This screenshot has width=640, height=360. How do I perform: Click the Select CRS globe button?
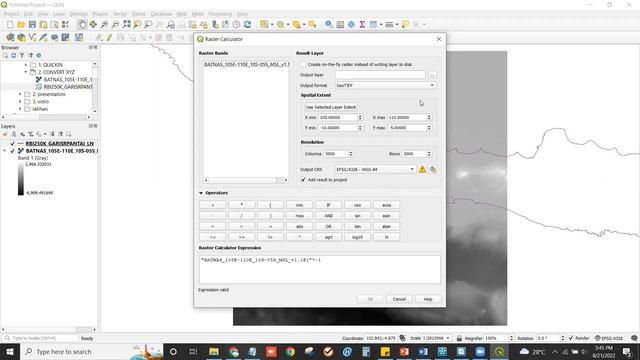coord(433,169)
